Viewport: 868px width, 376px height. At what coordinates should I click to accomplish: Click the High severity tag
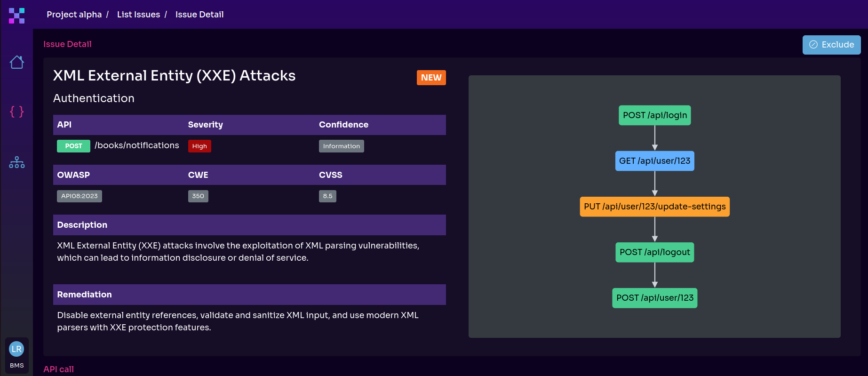click(x=199, y=146)
